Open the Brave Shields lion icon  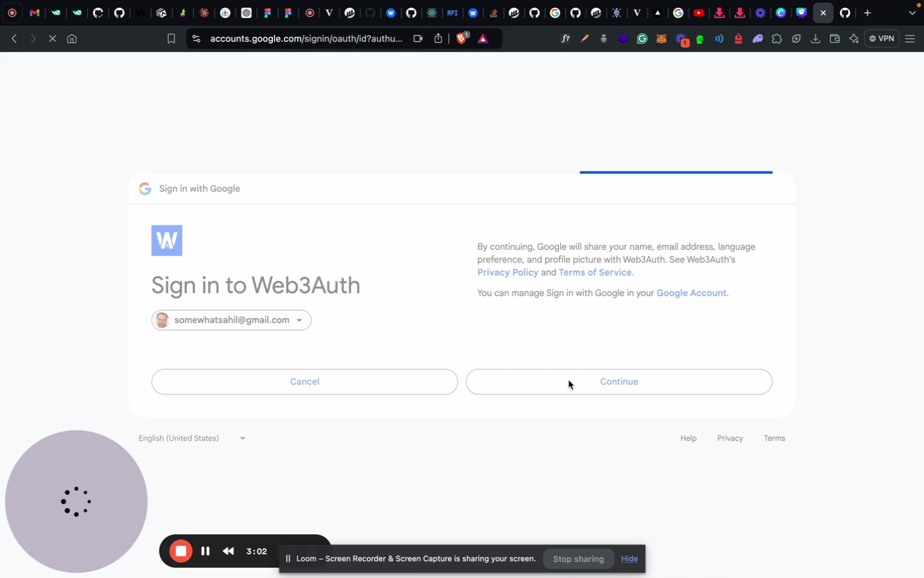[x=461, y=39]
